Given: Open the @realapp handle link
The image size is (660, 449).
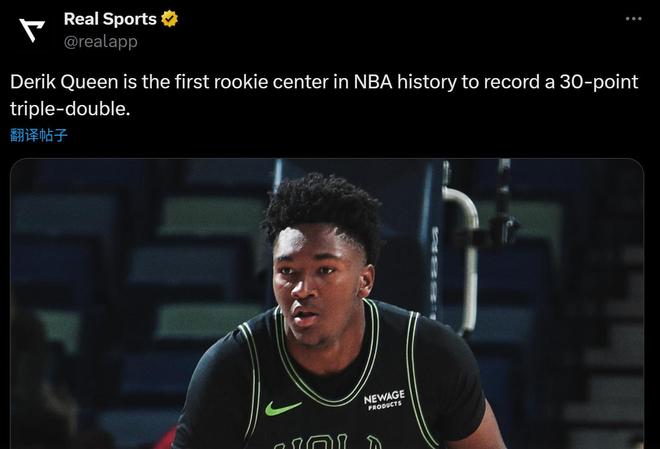Looking at the screenshot, I should pos(101,42).
